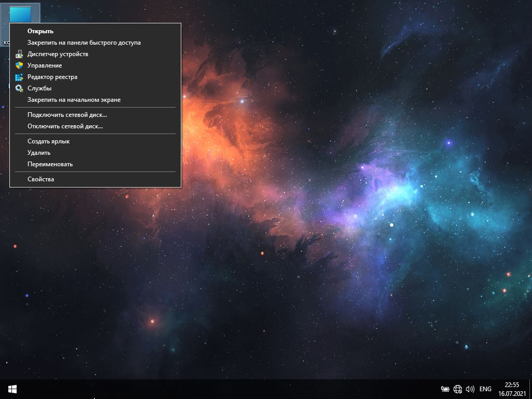Choose Подключить сетевой диск...
The height and width of the screenshot is (399, 532).
67,115
